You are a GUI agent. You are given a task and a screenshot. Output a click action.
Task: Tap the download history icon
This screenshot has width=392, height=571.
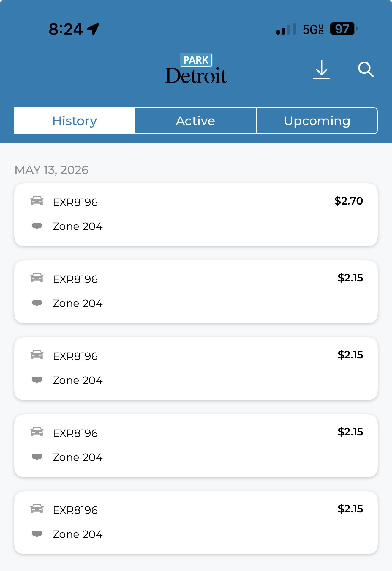(321, 70)
